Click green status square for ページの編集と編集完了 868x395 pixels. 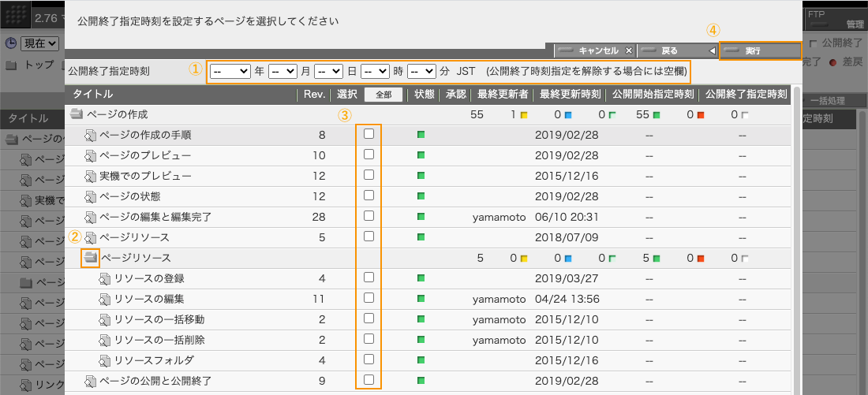(x=421, y=216)
